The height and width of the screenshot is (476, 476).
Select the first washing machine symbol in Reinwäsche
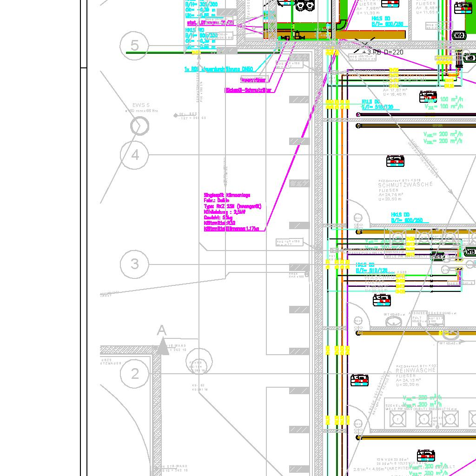point(398,418)
